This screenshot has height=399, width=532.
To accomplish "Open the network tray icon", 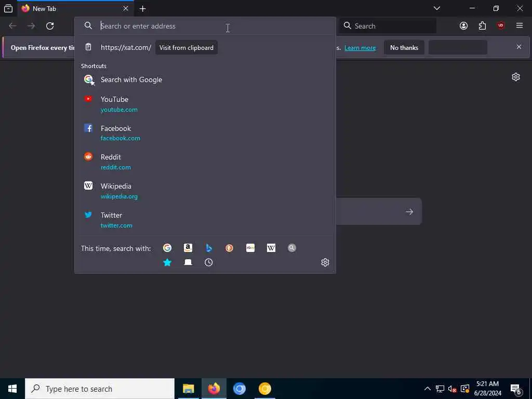I will coord(440,389).
